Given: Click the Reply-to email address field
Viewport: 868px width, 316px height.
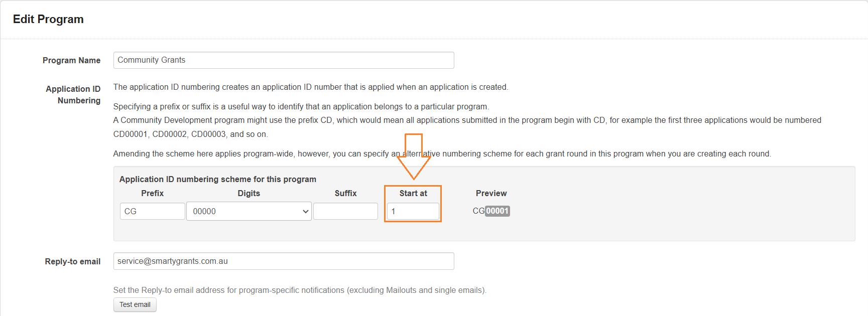Looking at the screenshot, I should 283,261.
